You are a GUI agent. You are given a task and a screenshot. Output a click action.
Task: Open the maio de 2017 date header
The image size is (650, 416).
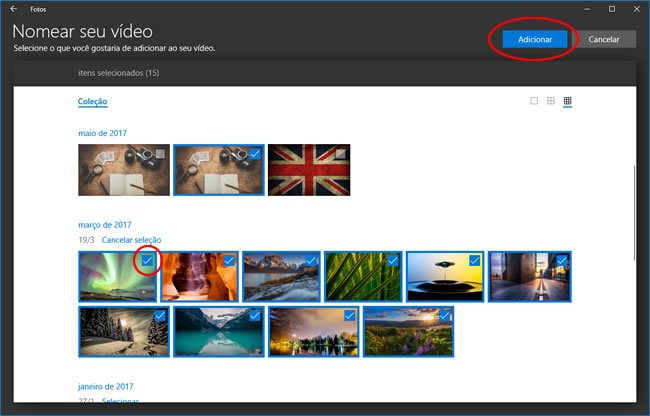click(103, 133)
